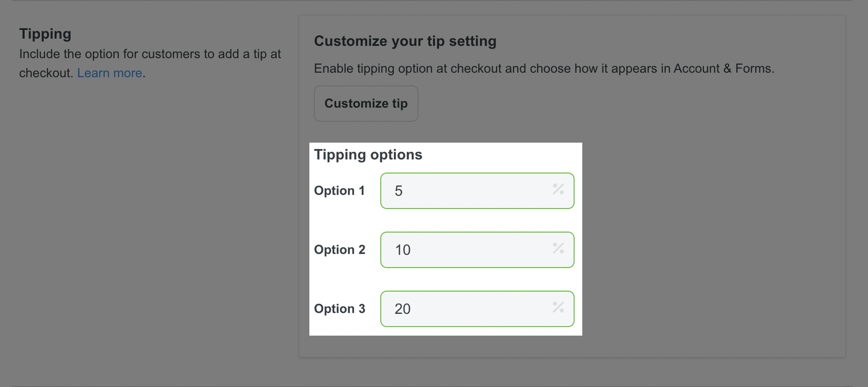Place cursor on value 5 in first option
This screenshot has height=387, width=868.
(399, 191)
